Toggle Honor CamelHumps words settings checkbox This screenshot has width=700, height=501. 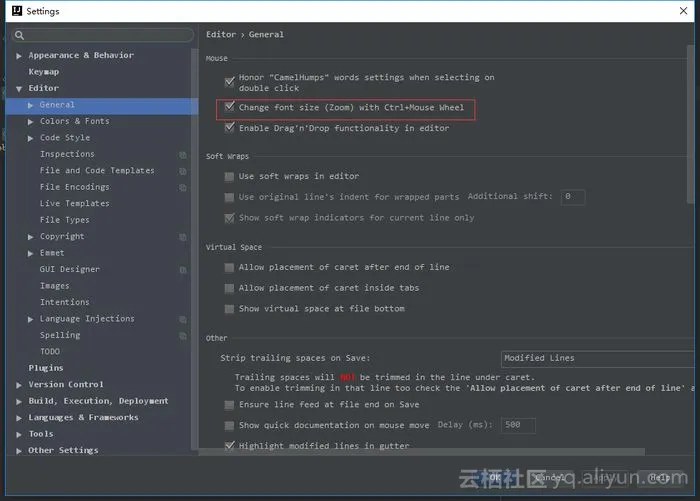(229, 82)
